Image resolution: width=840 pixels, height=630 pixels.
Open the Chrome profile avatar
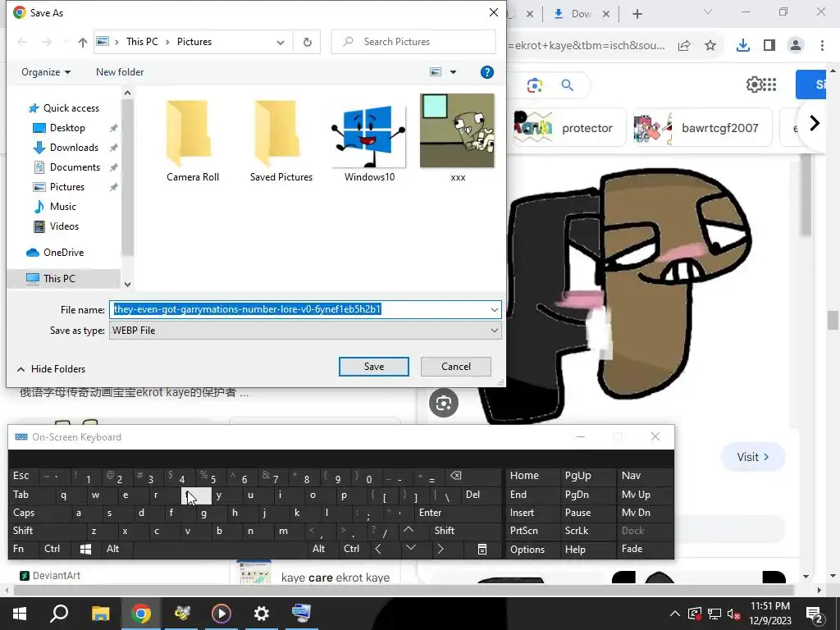pos(796,46)
